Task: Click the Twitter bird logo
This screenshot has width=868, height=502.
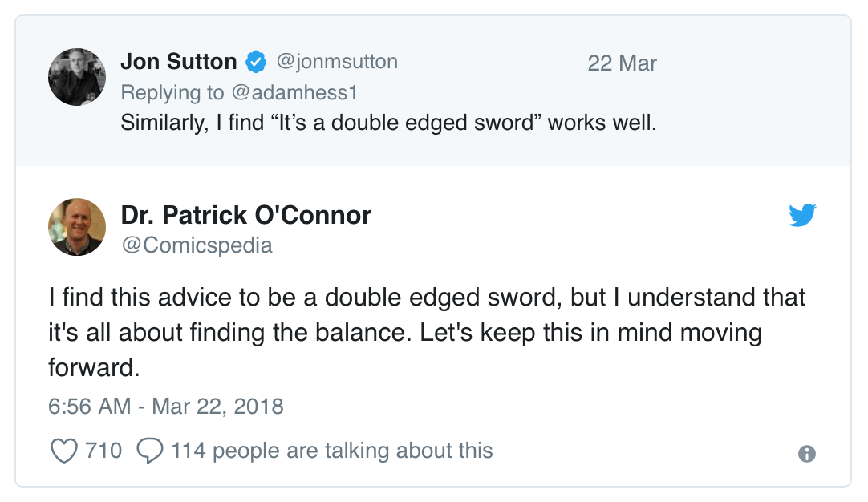Action: [x=802, y=215]
